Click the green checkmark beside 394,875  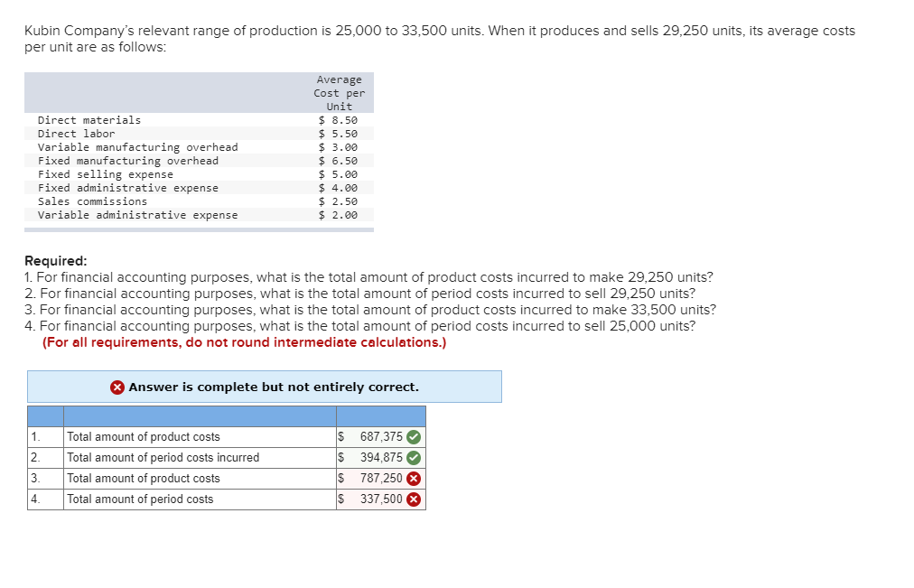pyautogui.click(x=415, y=457)
